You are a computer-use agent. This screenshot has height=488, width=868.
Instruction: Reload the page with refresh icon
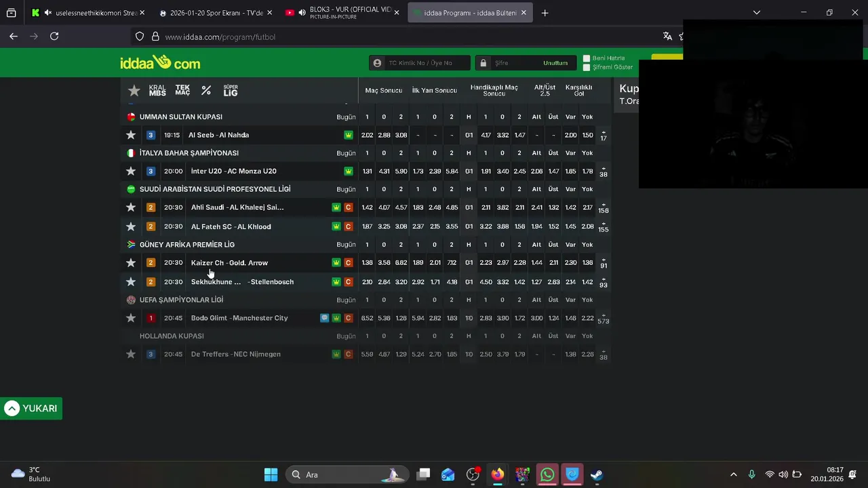[x=54, y=37]
